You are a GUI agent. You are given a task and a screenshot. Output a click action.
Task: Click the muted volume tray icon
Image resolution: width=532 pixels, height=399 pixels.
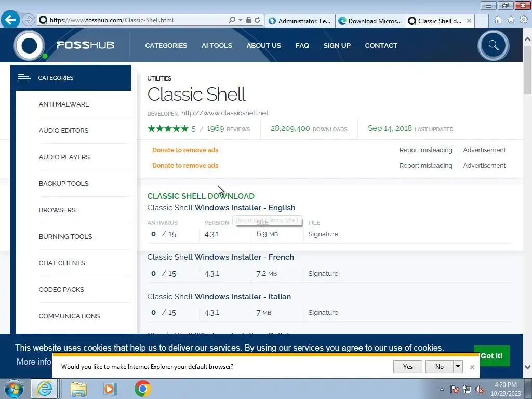pyautogui.click(x=480, y=390)
